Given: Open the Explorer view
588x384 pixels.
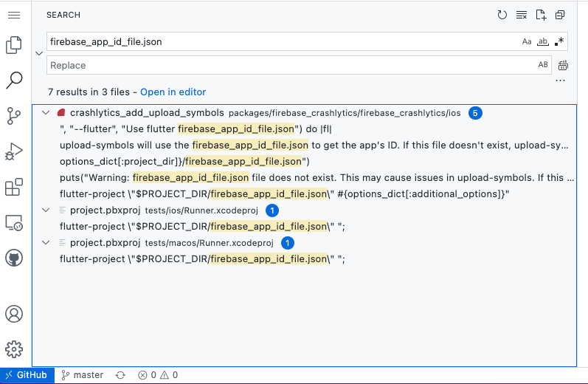Looking at the screenshot, I should coord(14,45).
